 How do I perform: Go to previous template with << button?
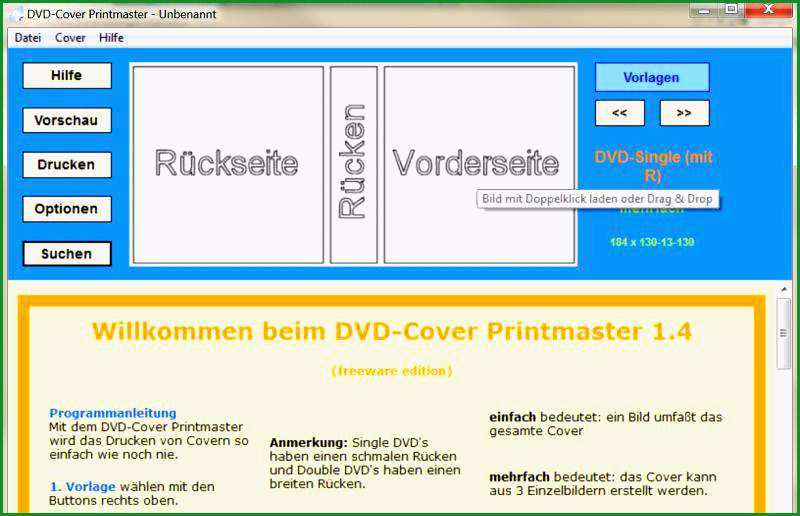620,113
